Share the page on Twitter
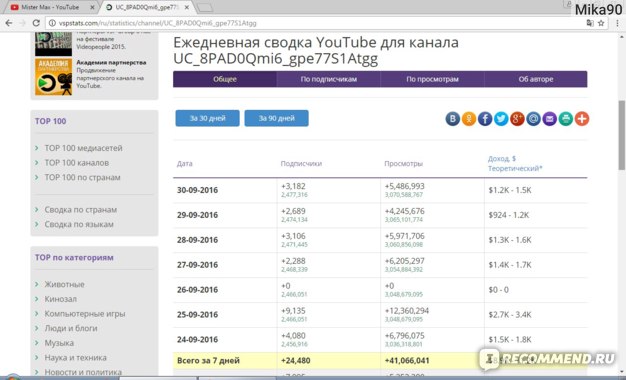This screenshot has height=380, width=626. tap(501, 119)
